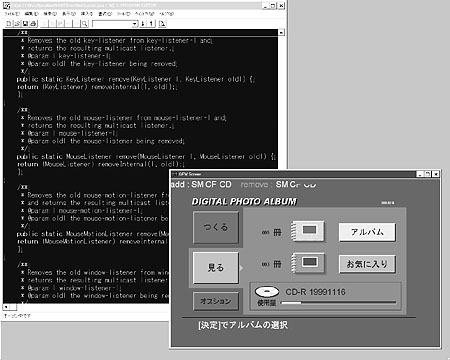Click the '[決定]でアルバムの選択' hint text
This screenshot has height=360, width=450.
(x=243, y=325)
